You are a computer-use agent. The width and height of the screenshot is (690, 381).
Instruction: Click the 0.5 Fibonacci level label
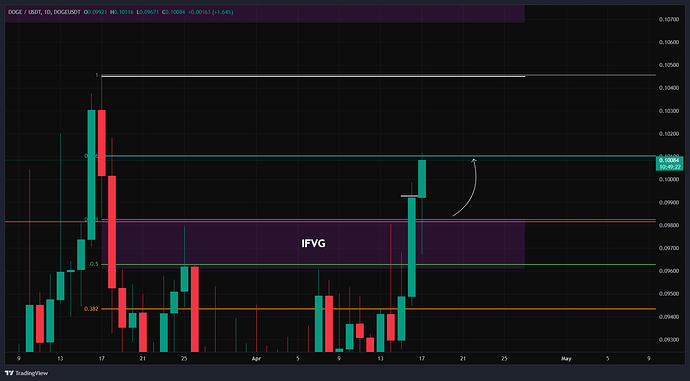[94, 264]
